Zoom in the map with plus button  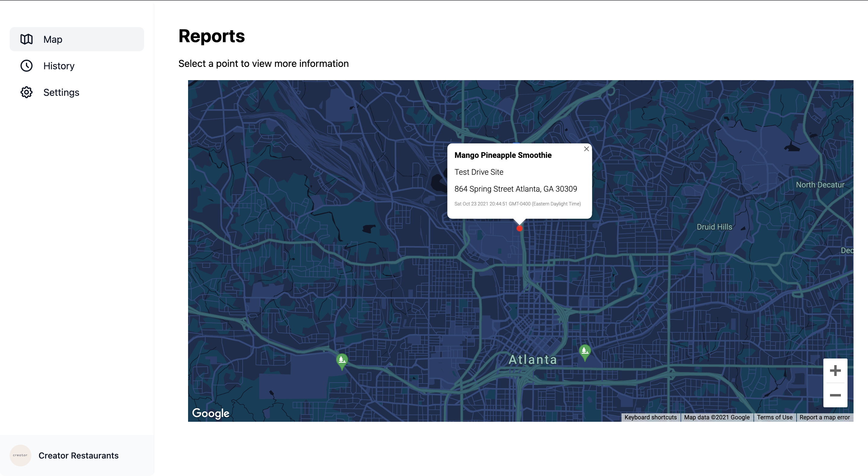[835, 371]
